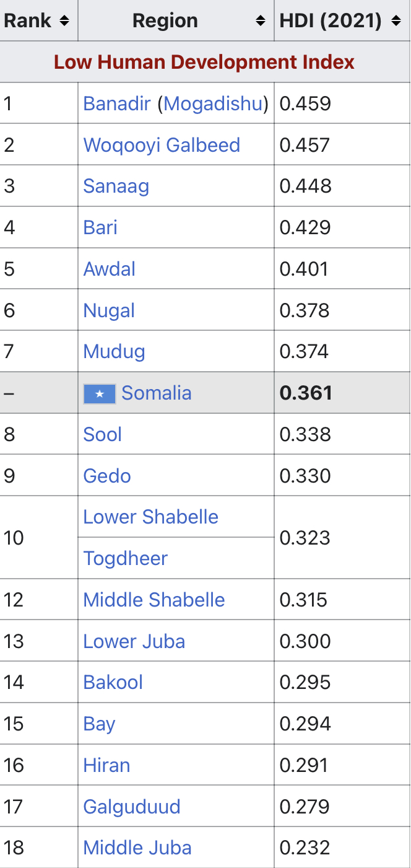Open the Sanaag region article
This screenshot has width=411, height=868.
point(116,186)
